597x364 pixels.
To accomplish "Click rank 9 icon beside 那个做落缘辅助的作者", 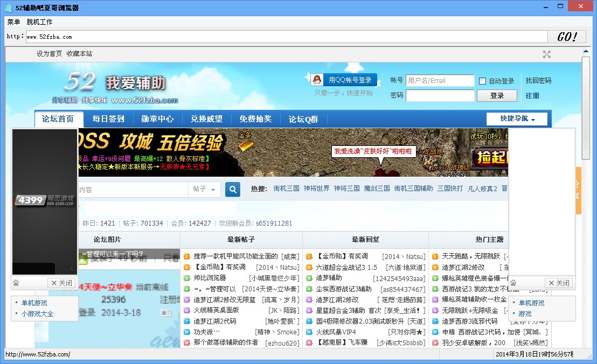I will [186, 342].
